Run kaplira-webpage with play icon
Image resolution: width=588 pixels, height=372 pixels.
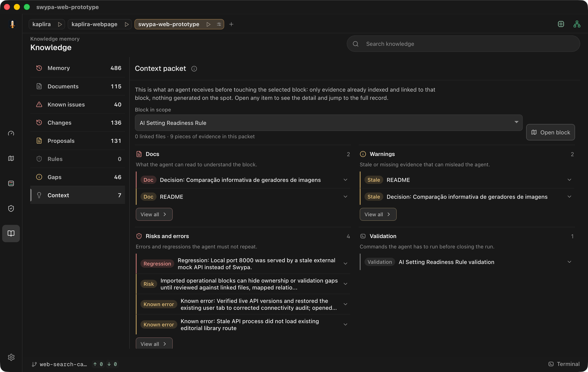click(127, 24)
